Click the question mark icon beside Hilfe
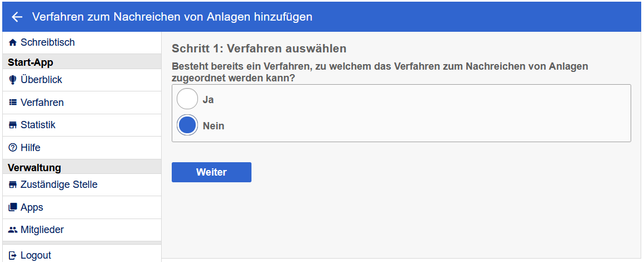The image size is (644, 262). tap(13, 148)
